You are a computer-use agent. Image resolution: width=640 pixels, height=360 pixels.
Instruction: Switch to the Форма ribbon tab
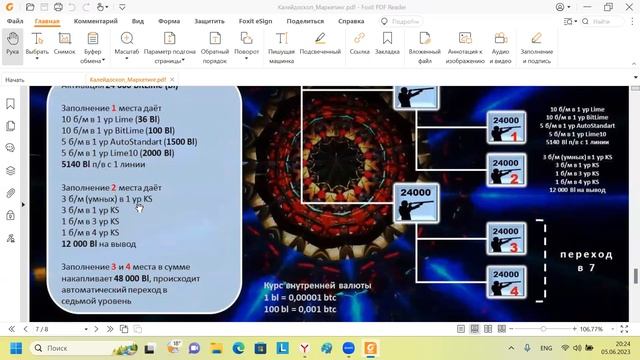tap(169, 21)
